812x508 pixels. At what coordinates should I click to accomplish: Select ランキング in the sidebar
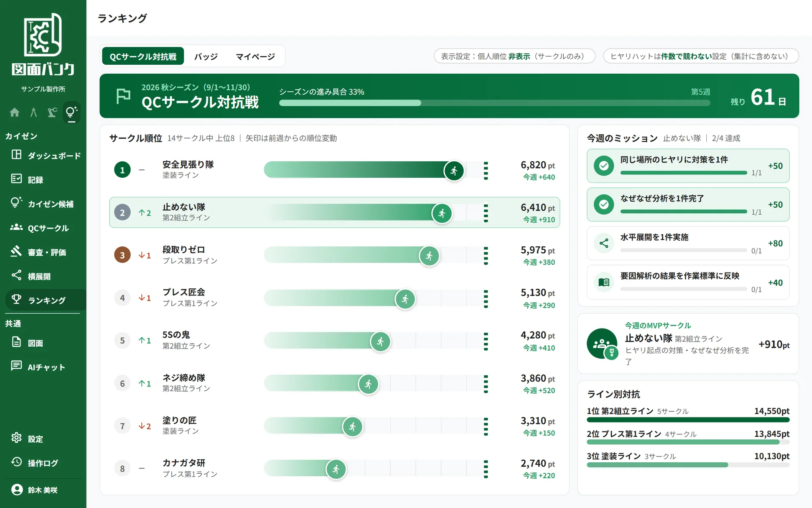(45, 300)
